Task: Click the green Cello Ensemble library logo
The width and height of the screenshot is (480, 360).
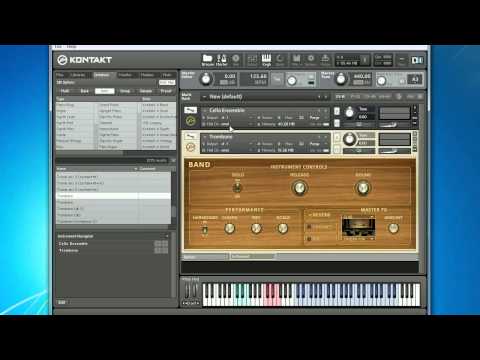Action: (191, 121)
